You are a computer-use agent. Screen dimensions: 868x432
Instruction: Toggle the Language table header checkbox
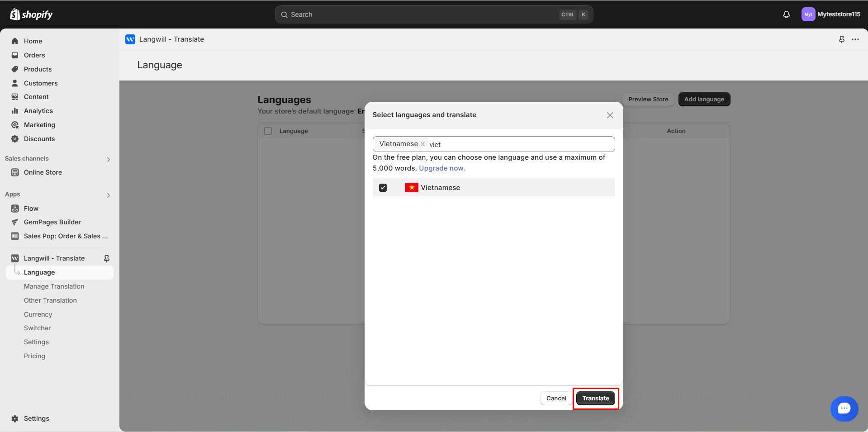click(268, 131)
